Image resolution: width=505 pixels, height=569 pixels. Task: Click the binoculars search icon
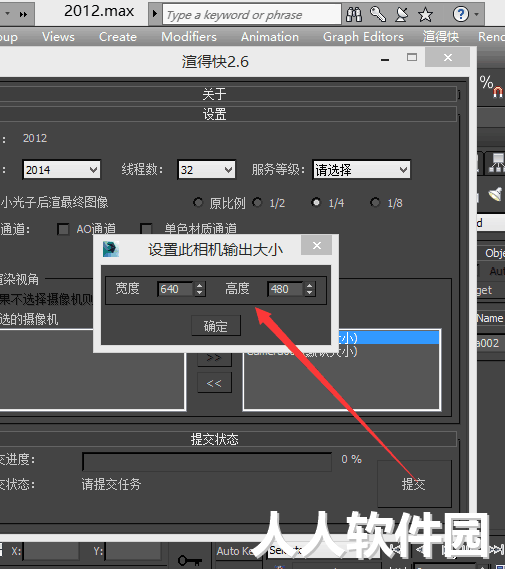pyautogui.click(x=354, y=15)
